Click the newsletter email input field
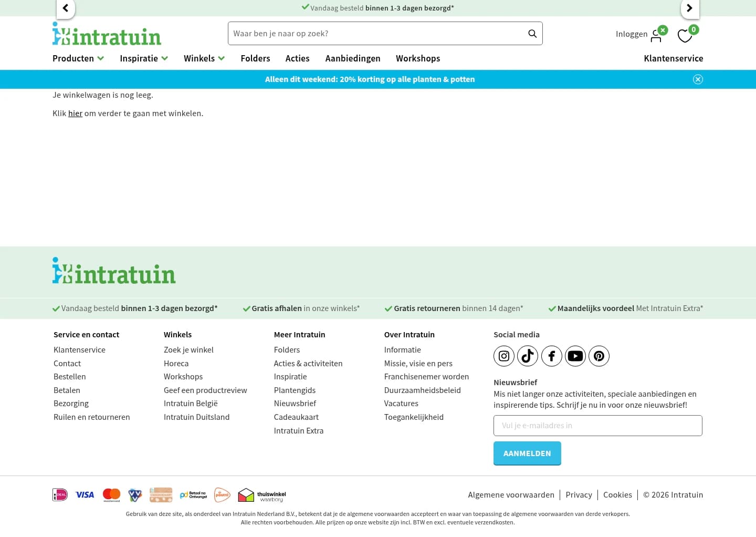Viewport: 756px width, 537px height. coord(598,426)
